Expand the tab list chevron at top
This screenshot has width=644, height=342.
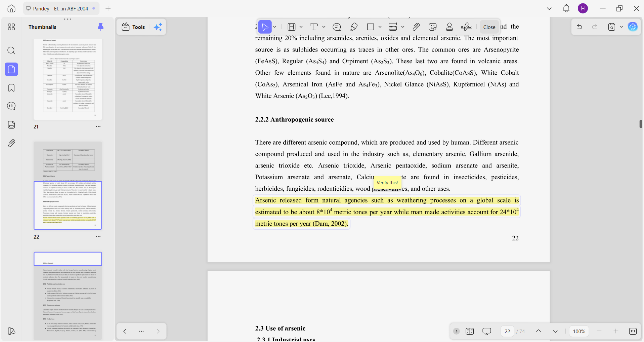click(549, 8)
